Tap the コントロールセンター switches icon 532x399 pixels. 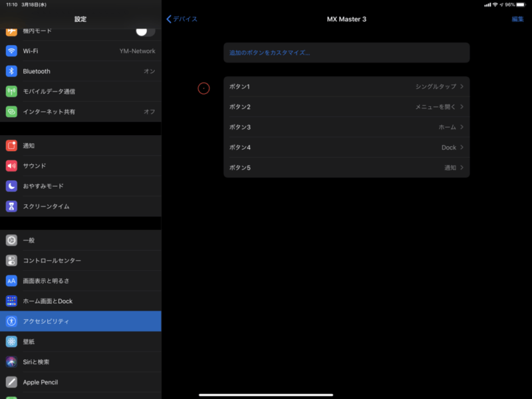[x=11, y=261]
